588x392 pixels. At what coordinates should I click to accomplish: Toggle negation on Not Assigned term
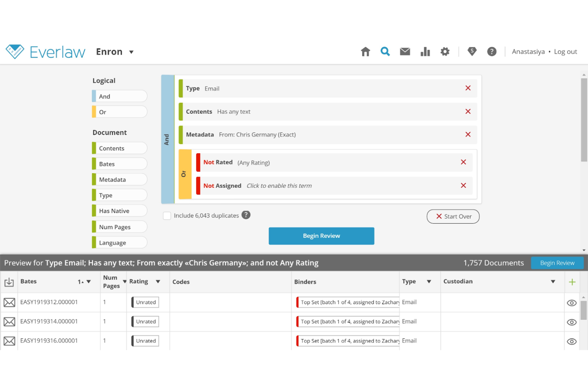[209, 185]
